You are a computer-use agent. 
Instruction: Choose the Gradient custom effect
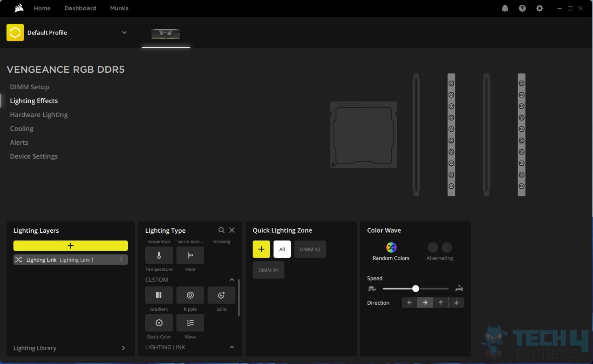159,295
